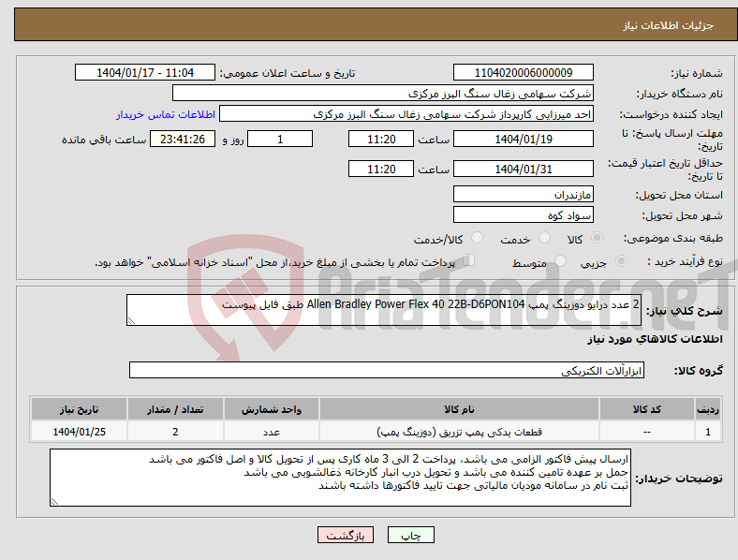This screenshot has height=560, width=738.
Task: Click the تاریخ نیاز column header
Action: 79,409
